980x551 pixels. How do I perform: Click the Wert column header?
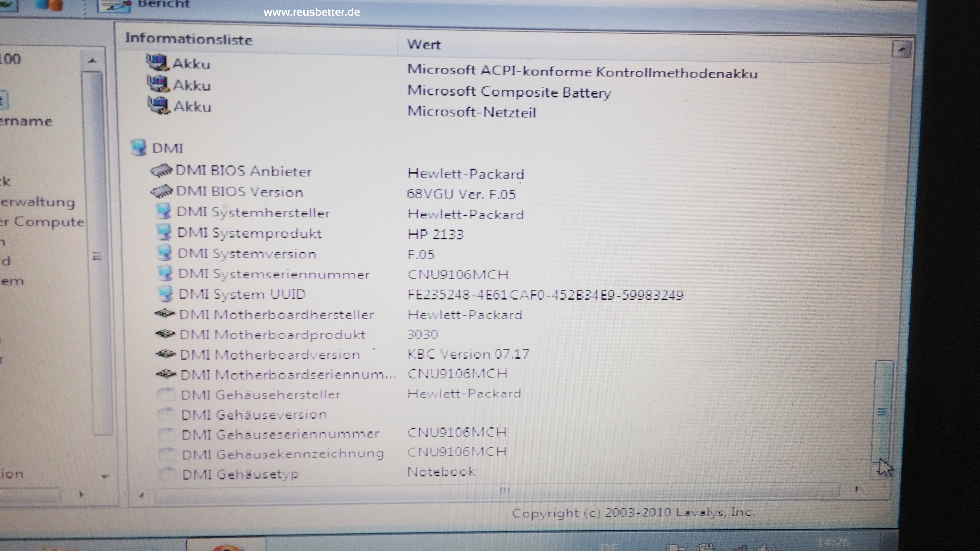click(x=424, y=45)
